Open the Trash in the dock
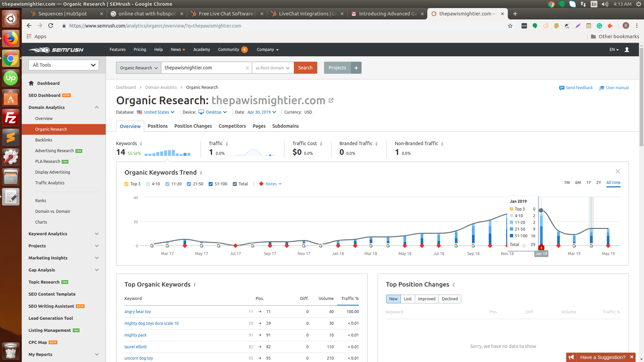This screenshot has width=644, height=362. tap(11, 351)
